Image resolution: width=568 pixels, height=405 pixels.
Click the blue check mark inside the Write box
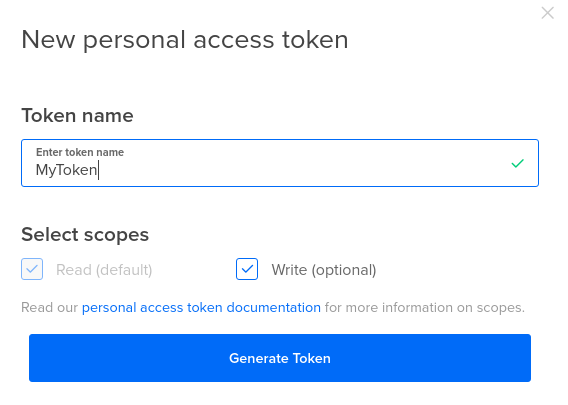[x=247, y=269]
